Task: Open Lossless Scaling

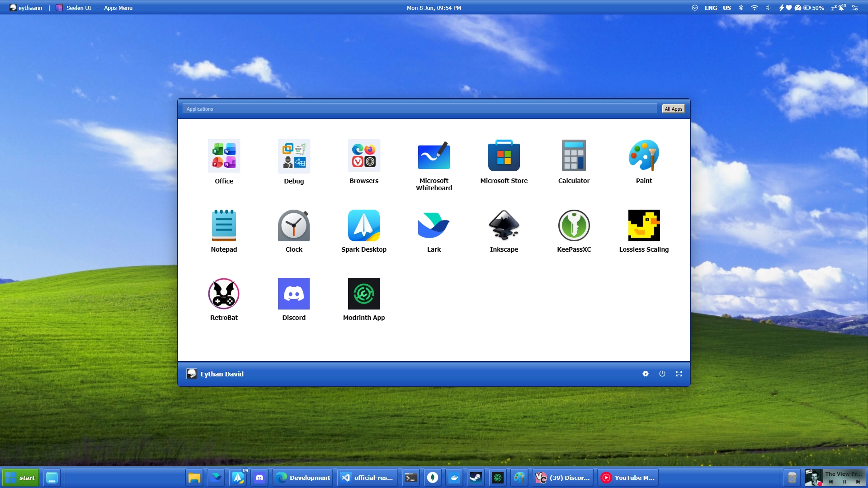Action: [644, 231]
